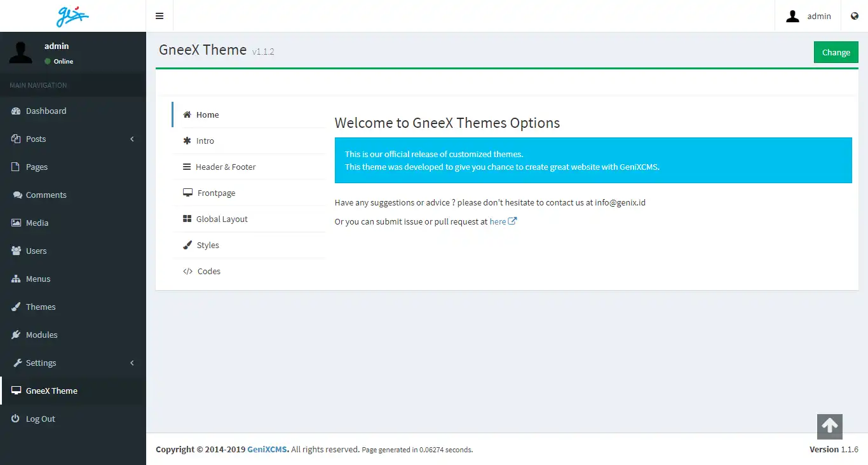
Task: Click the Themes paintbrush icon
Action: coord(17,307)
